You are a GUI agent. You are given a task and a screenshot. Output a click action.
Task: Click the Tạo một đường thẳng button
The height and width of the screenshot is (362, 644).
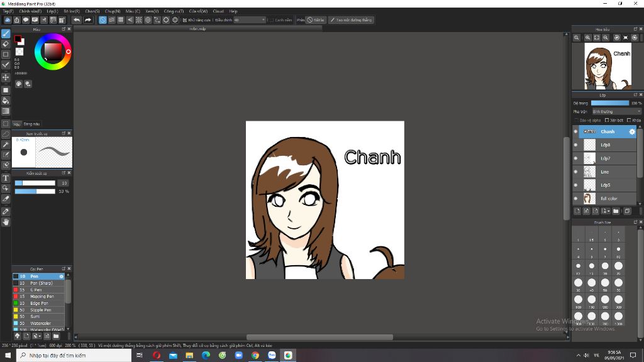(x=351, y=19)
